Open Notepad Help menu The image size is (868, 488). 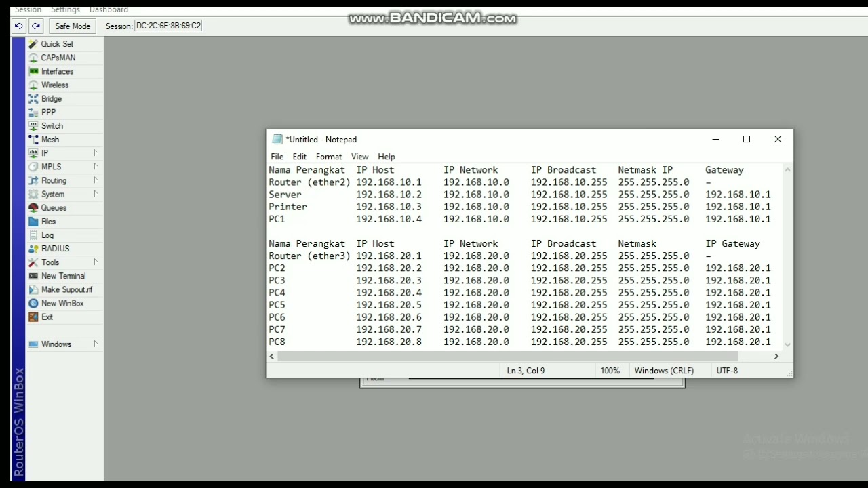387,157
